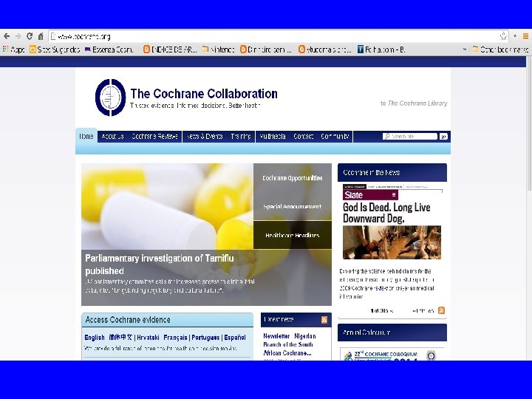Click the page vertical scrollbar thumb

tap(528, 124)
